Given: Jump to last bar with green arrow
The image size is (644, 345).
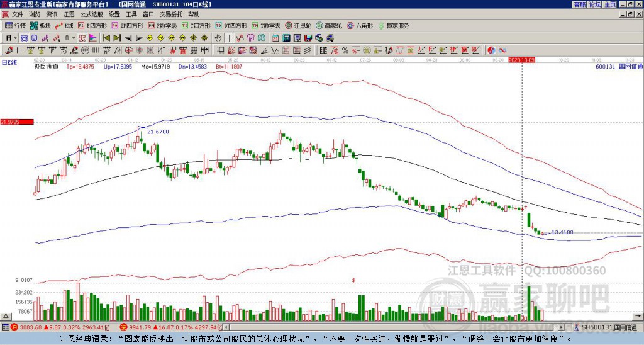Looking at the screenshot, I should click(117, 38).
